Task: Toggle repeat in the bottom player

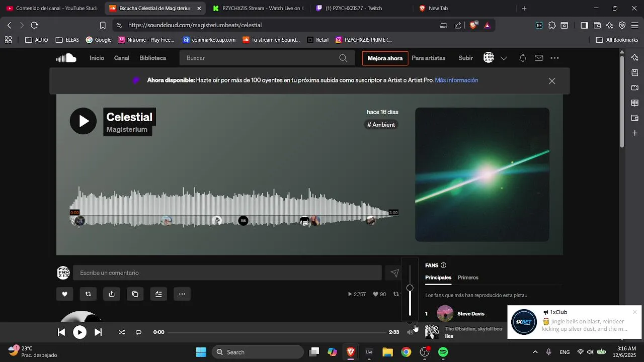Action: click(x=138, y=332)
